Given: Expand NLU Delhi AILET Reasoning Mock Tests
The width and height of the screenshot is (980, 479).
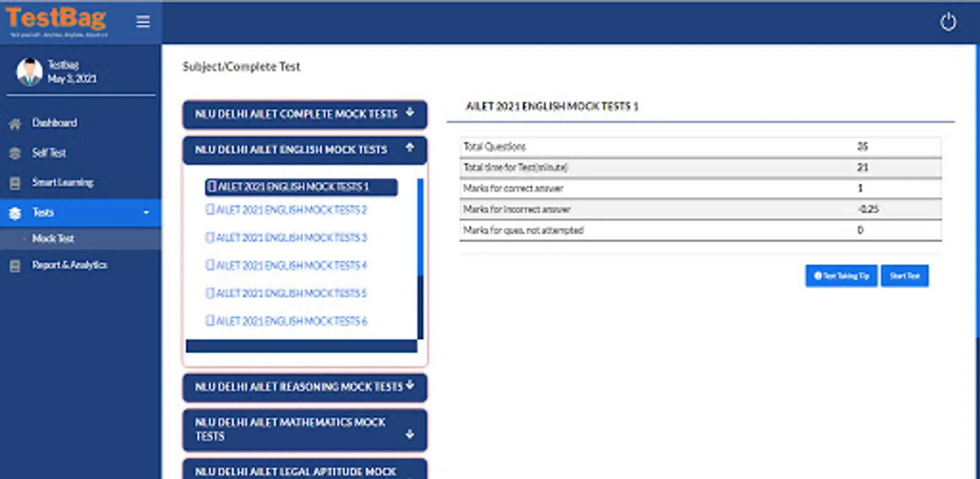Looking at the screenshot, I should [305, 387].
